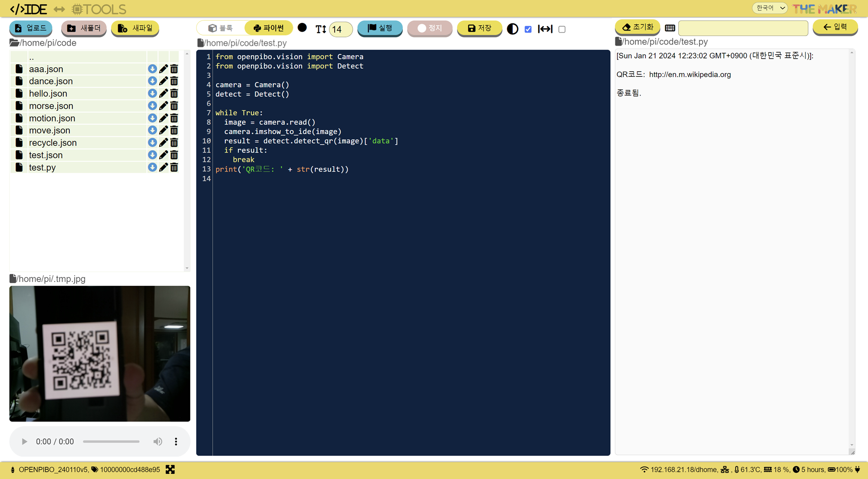Click the audio player seek slider
The width and height of the screenshot is (868, 479).
pyautogui.click(x=111, y=442)
